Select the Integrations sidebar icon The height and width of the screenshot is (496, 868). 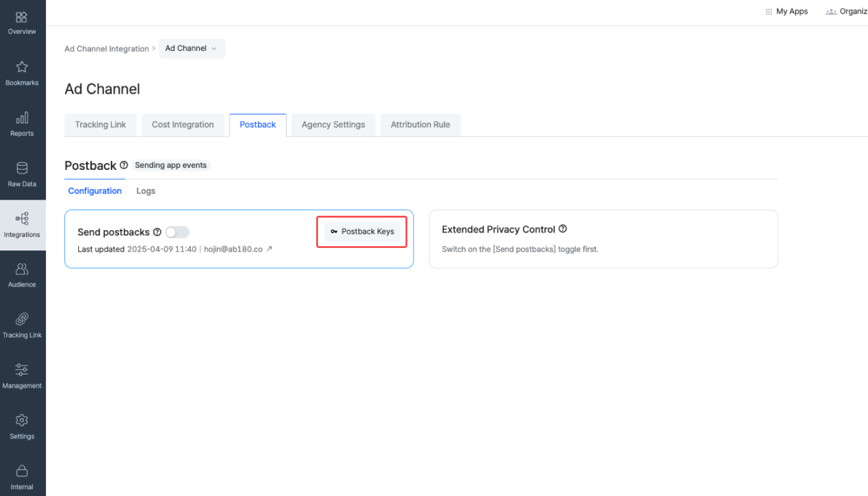click(22, 218)
